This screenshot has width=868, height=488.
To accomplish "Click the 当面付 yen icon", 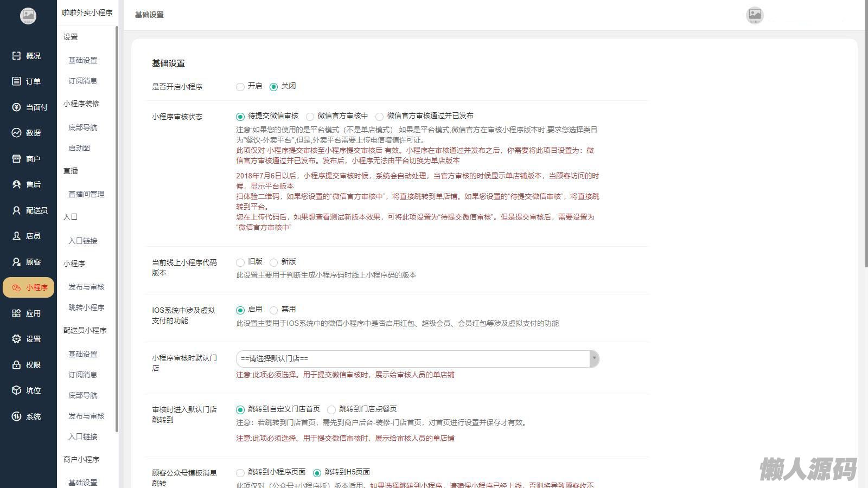I will [16, 107].
